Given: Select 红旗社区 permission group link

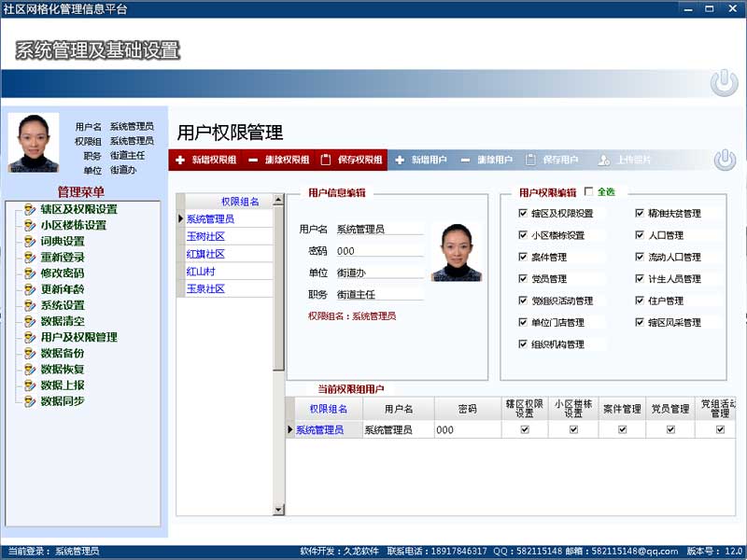Looking at the screenshot, I should coord(205,254).
